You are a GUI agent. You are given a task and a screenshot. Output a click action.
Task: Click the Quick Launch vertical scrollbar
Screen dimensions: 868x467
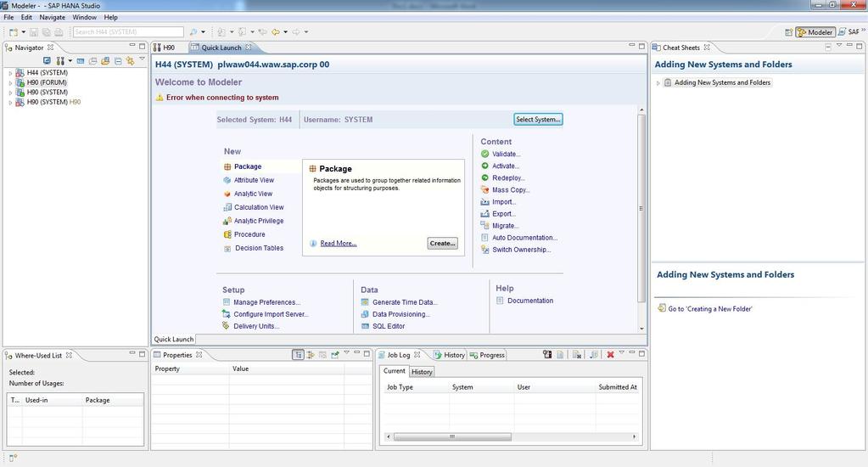641,208
